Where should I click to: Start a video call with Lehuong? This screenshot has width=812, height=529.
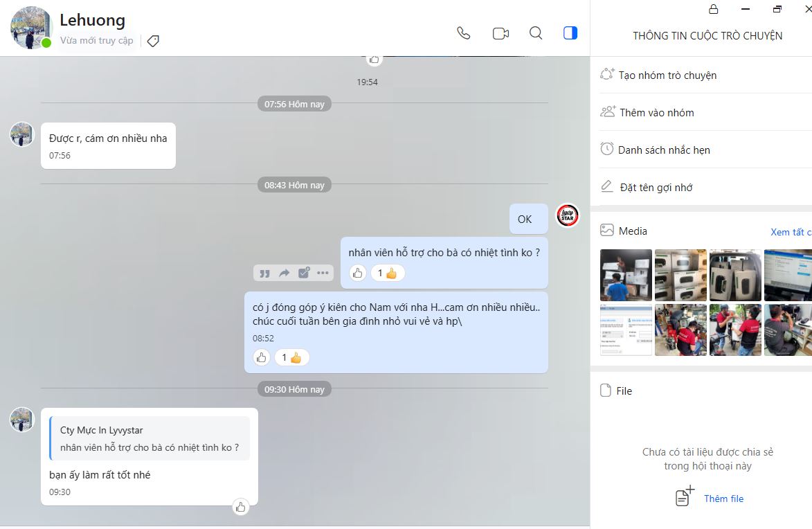(500, 33)
